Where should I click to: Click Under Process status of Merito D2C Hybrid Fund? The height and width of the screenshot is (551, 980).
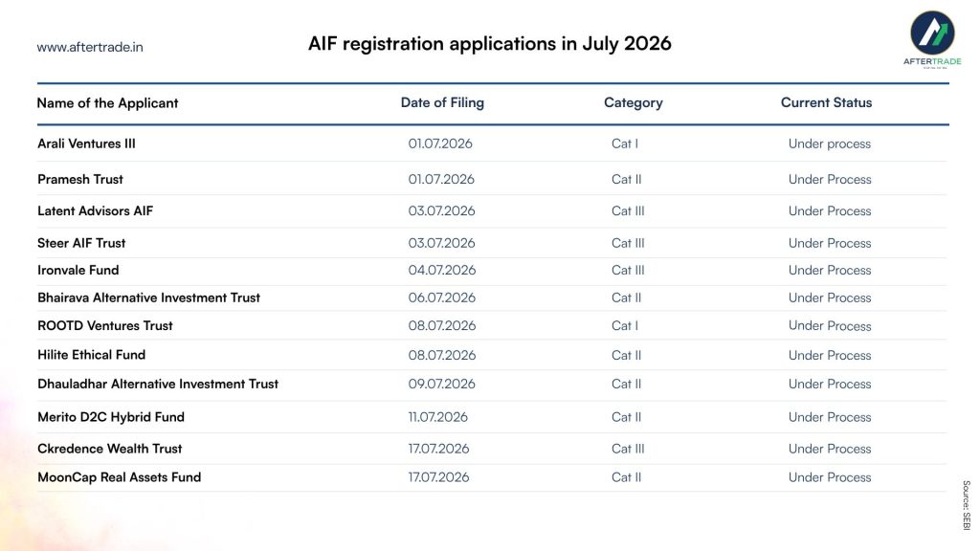(830, 417)
